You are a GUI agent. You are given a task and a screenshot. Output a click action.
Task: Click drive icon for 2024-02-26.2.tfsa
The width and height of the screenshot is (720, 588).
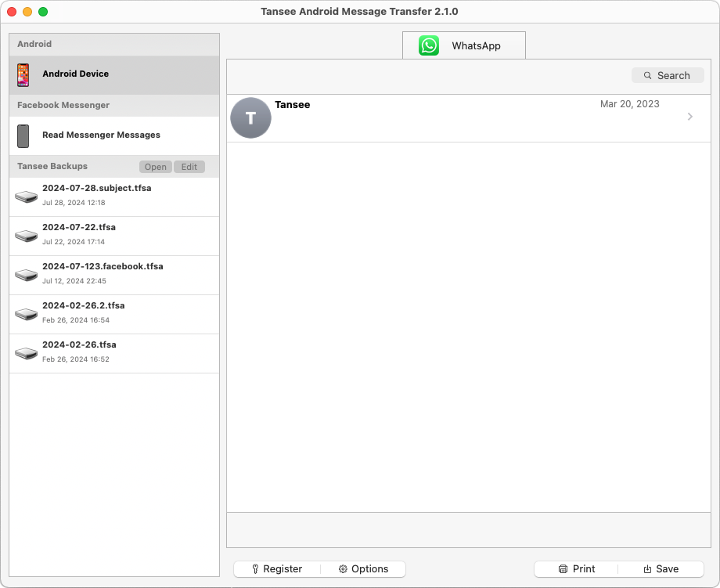[x=26, y=314]
